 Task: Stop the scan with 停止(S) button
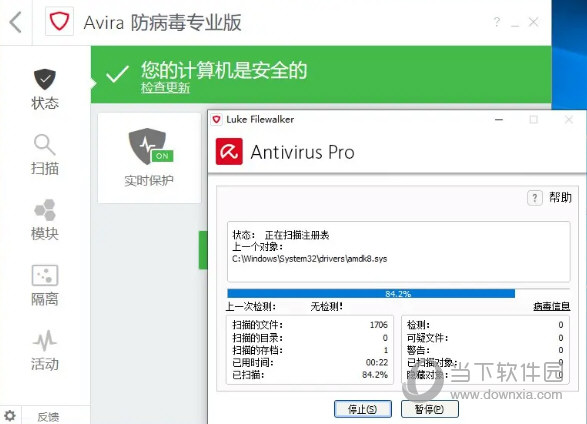[x=363, y=409]
